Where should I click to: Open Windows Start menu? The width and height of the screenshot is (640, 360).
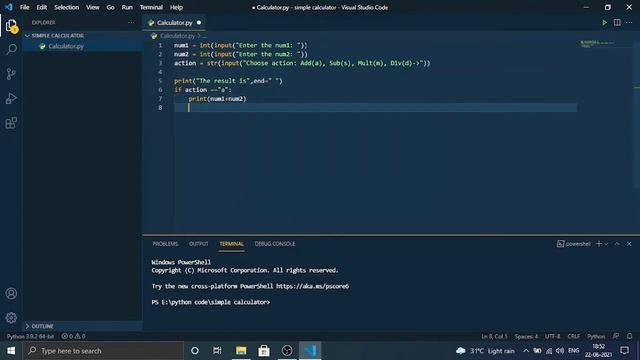(x=11, y=351)
